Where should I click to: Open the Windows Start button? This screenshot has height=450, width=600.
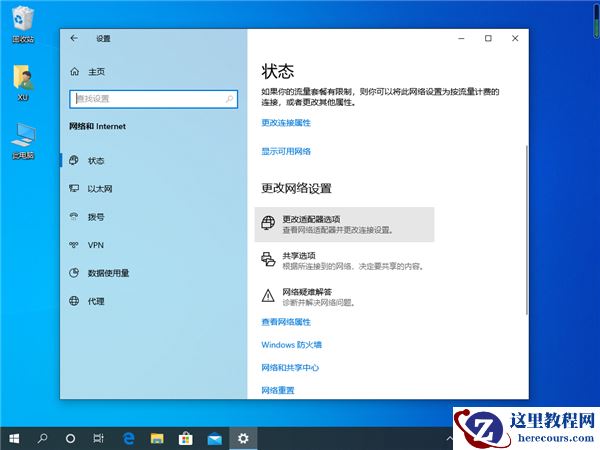(14, 439)
